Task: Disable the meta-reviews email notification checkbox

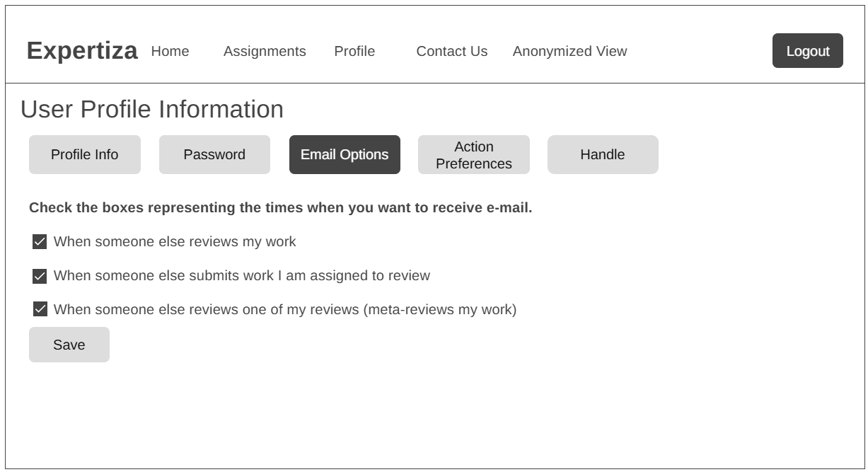Action: pyautogui.click(x=40, y=309)
